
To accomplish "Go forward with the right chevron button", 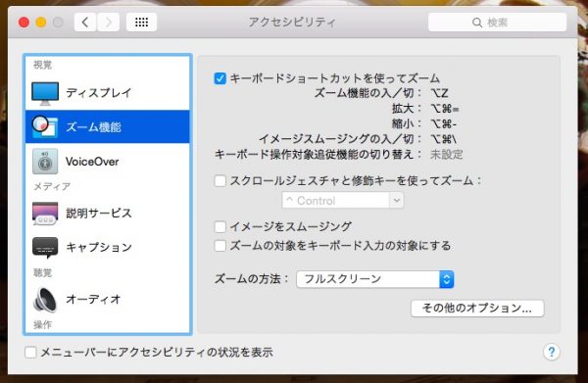I will [x=109, y=23].
